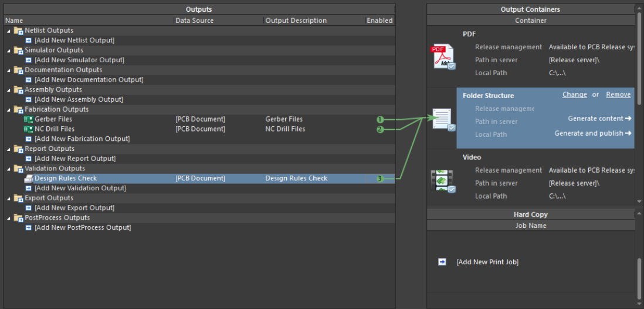This screenshot has width=644, height=309.
Task: Click the Data Source column header
Action: pyautogui.click(x=195, y=21)
